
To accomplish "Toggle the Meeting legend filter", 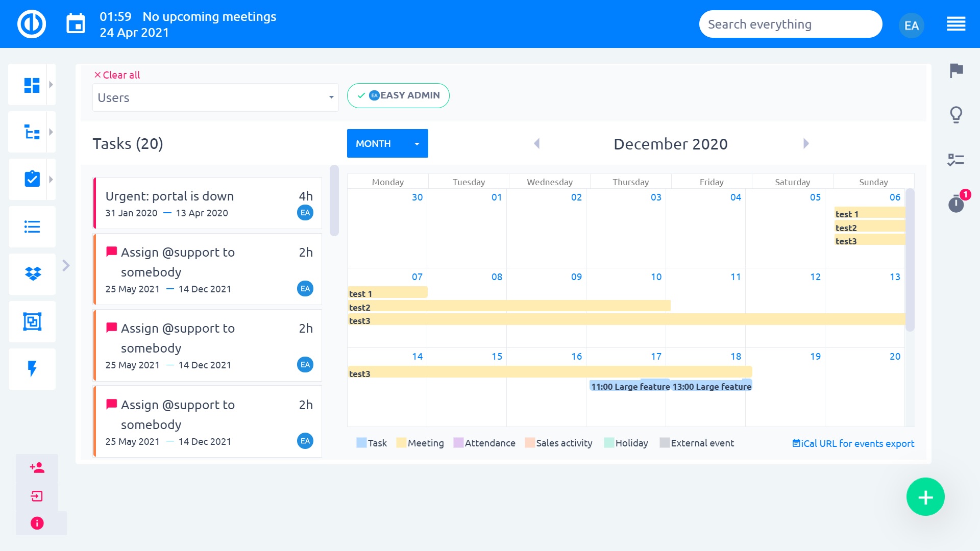I will (420, 443).
